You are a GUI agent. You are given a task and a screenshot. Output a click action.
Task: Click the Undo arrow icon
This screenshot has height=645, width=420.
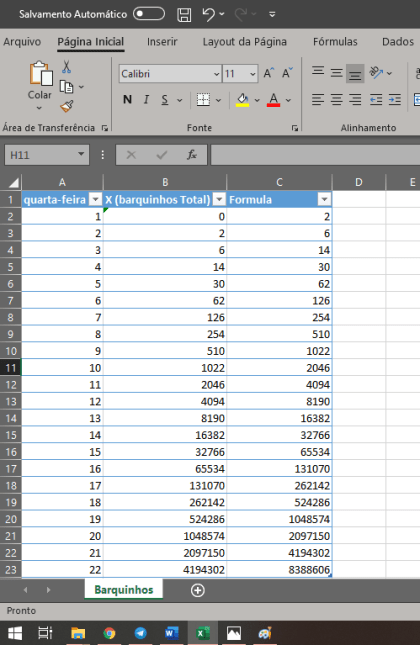point(209,14)
